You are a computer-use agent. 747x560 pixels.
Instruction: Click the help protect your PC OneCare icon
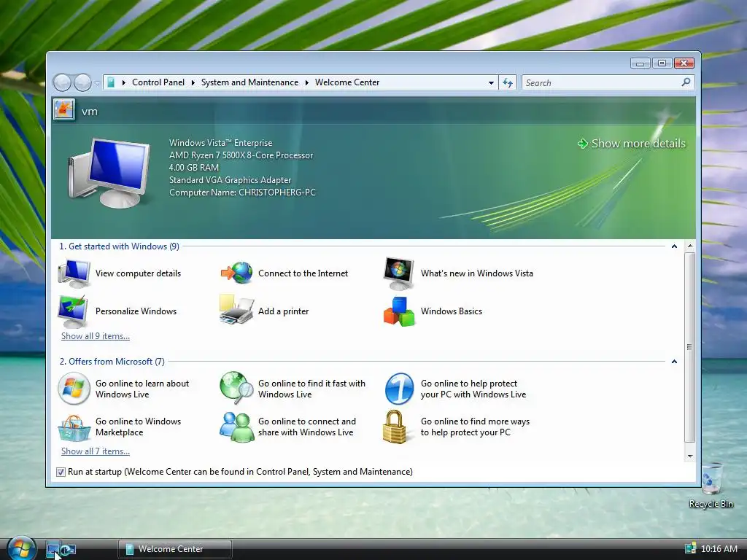(399, 389)
